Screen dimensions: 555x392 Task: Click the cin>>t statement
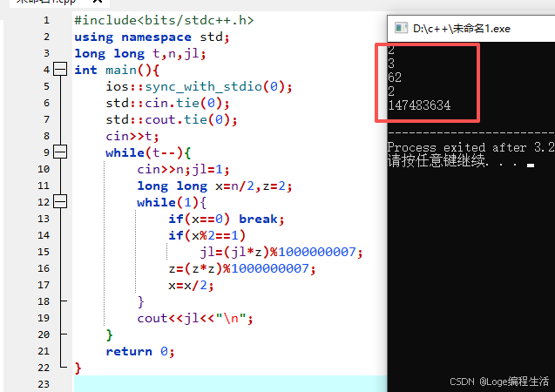132,136
